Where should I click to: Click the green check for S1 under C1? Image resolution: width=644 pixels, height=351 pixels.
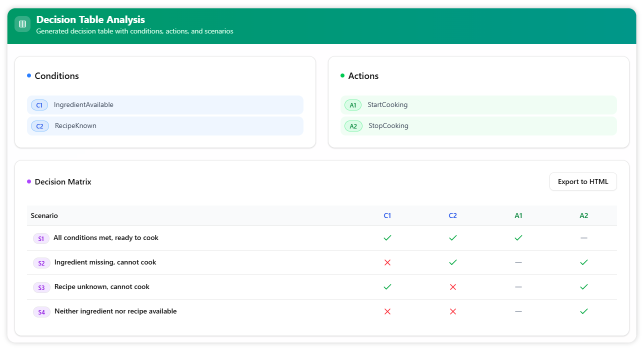[x=387, y=238]
